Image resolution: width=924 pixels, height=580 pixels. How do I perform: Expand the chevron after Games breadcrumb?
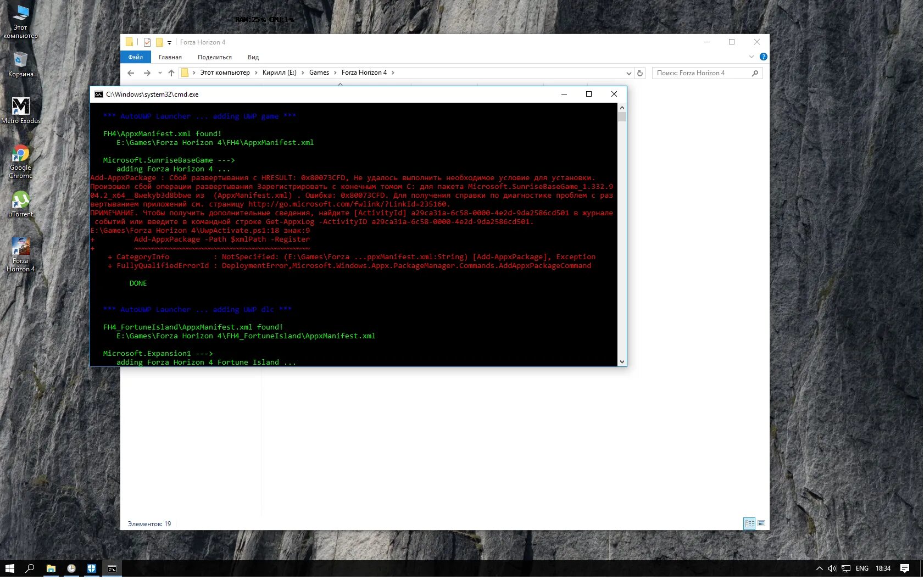(335, 72)
